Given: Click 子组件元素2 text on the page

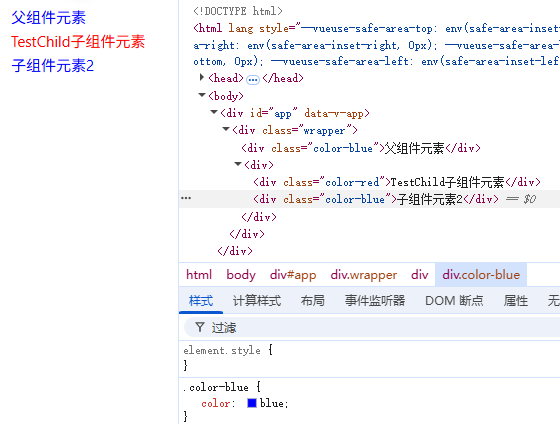Looking at the screenshot, I should click(52, 66).
